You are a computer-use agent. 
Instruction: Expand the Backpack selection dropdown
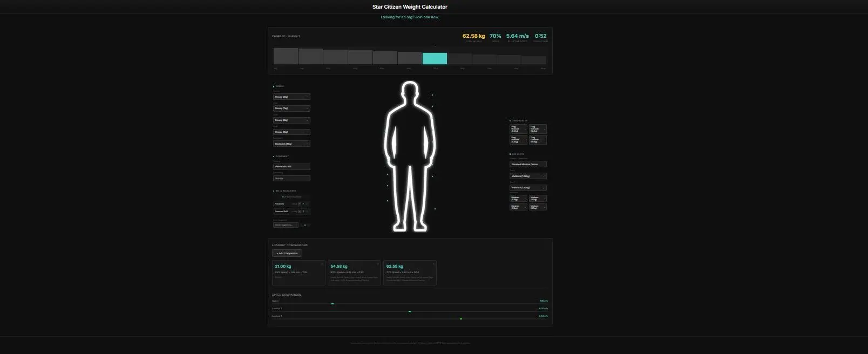(291, 144)
